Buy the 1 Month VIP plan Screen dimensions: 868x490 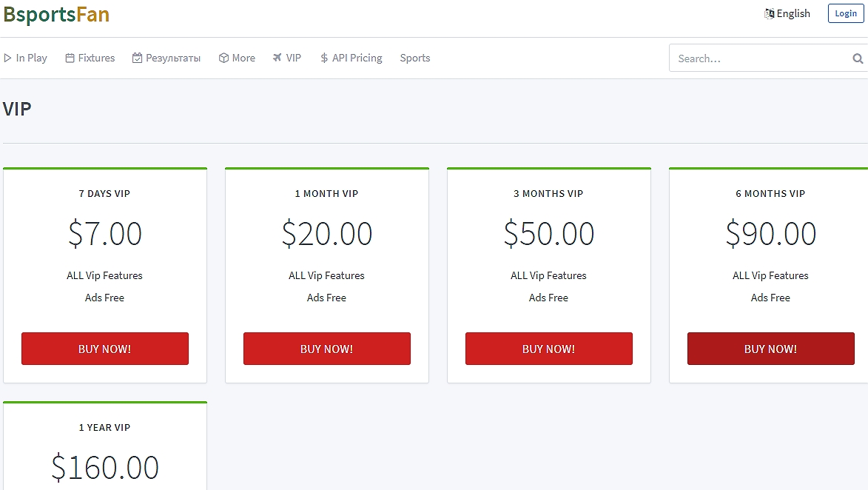326,349
